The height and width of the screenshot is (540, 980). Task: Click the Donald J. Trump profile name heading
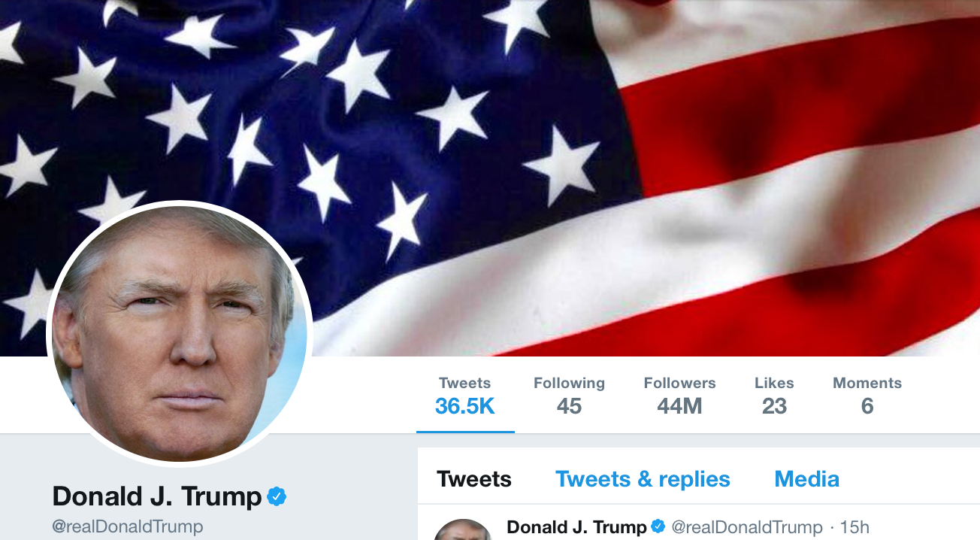coord(157,496)
